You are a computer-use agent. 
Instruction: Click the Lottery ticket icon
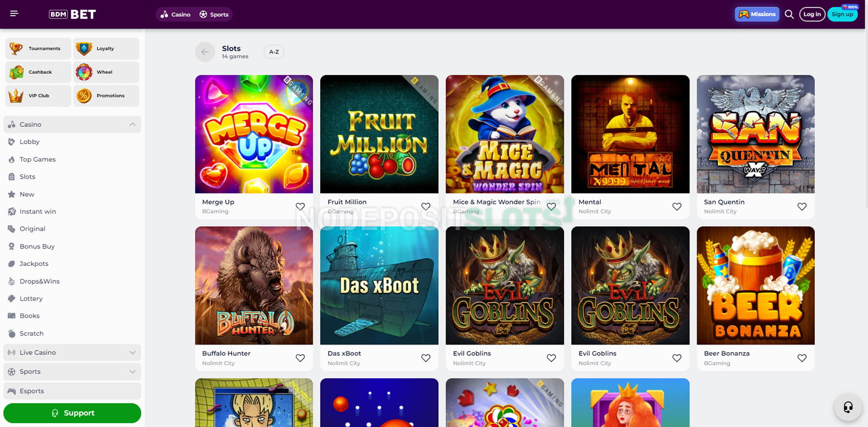click(x=11, y=298)
